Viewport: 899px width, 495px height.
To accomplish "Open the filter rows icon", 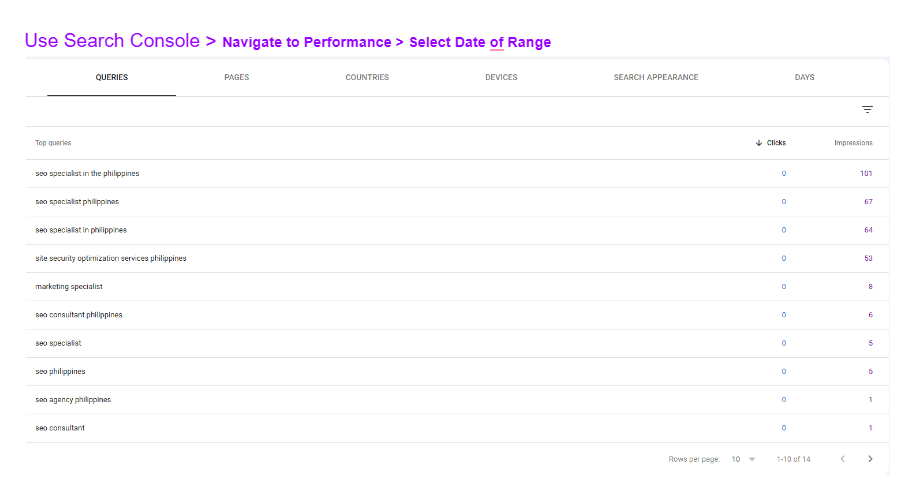I will 867,110.
